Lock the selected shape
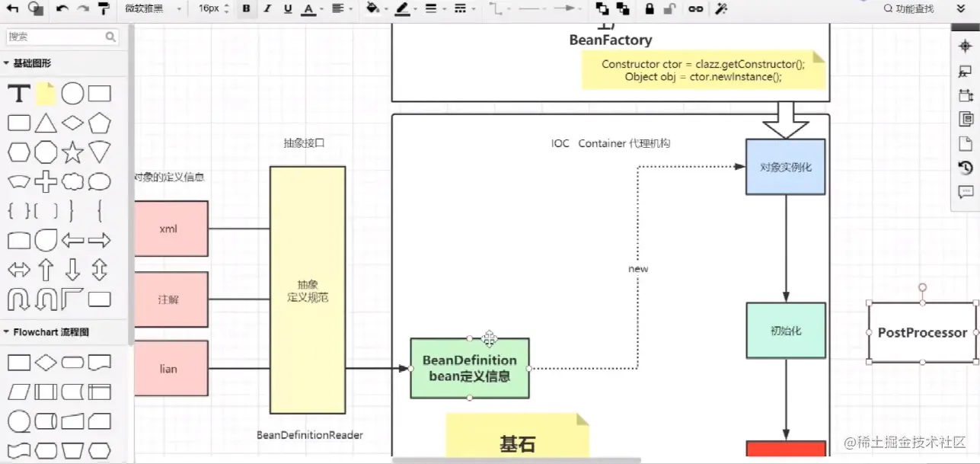980x464 pixels. [649, 8]
